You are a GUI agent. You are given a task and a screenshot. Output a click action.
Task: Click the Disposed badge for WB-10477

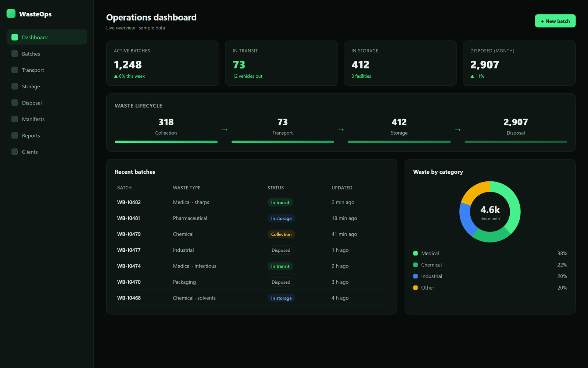pos(281,250)
